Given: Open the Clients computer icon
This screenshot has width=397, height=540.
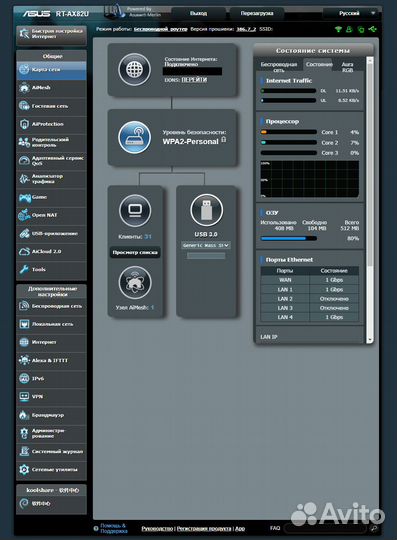Looking at the screenshot, I should [135, 210].
